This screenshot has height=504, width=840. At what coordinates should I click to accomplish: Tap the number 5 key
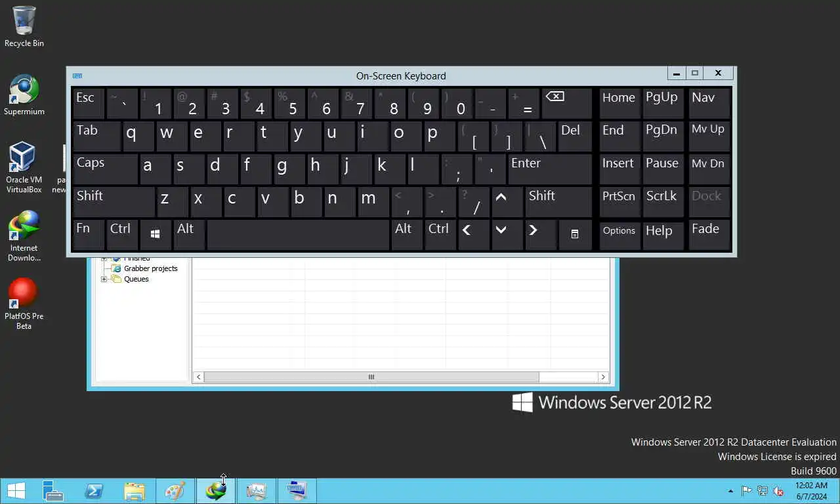(289, 104)
